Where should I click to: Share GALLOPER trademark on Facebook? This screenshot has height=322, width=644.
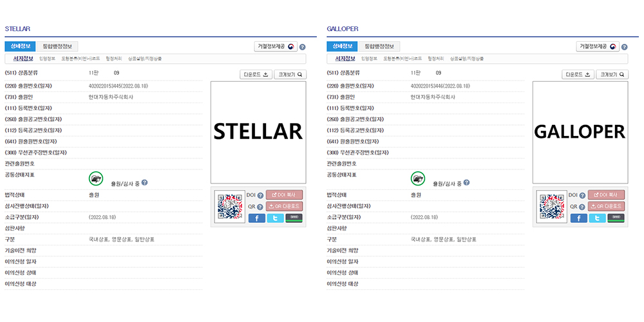579,218
